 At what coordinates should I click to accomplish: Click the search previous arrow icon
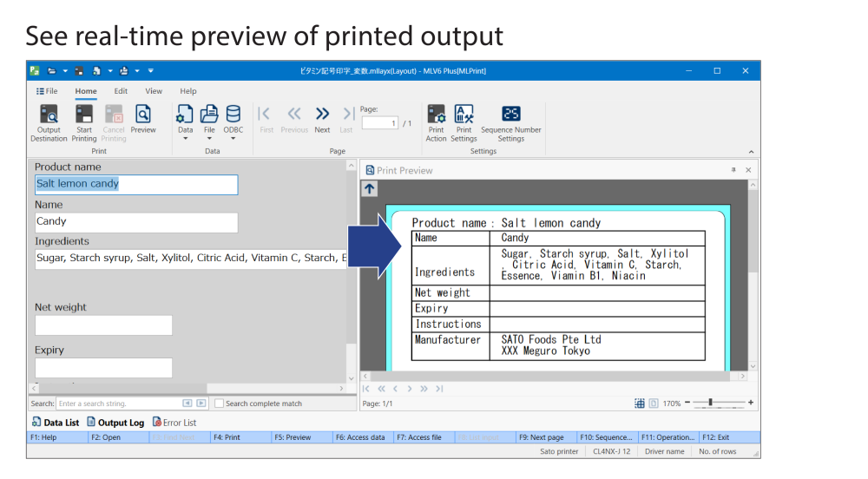[x=187, y=404]
